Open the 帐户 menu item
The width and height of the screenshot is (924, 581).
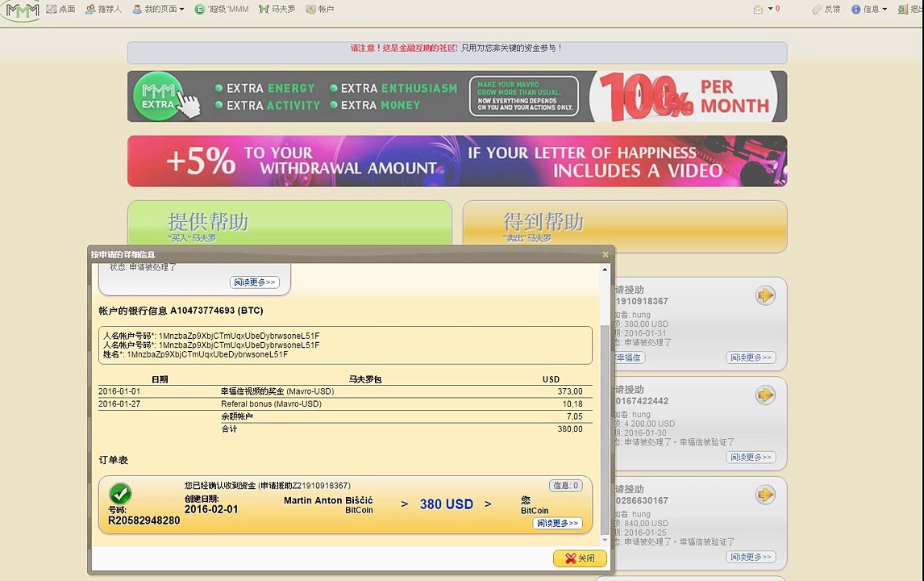320,9
